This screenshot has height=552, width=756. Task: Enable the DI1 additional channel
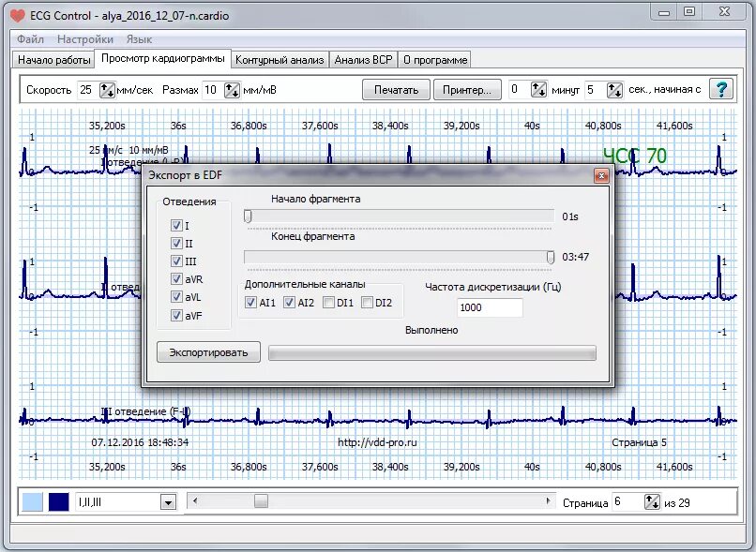tap(328, 303)
